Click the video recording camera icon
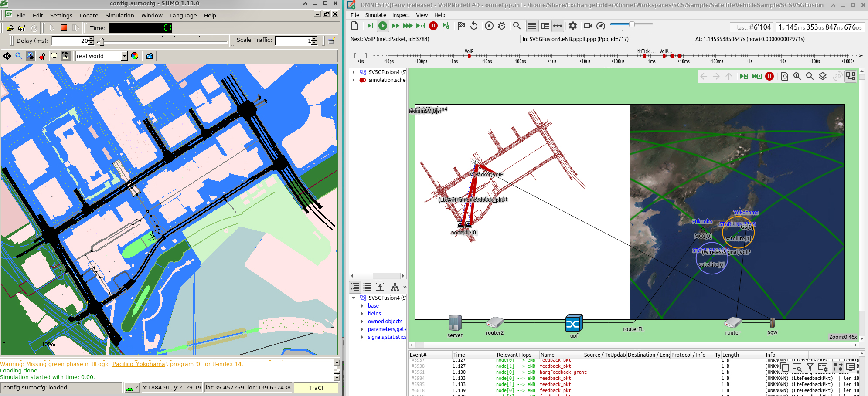 pyautogui.click(x=588, y=26)
